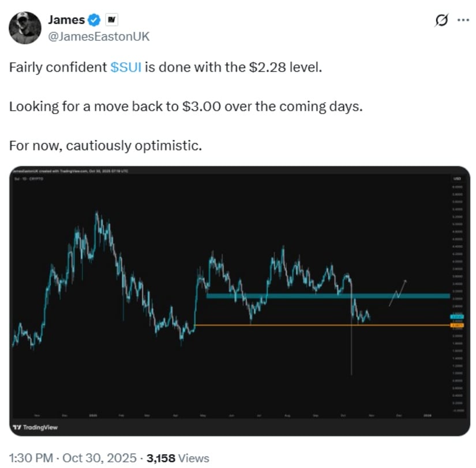476x468 pixels.
Task: Click the blue verified checkmark badge
Action: [94, 20]
